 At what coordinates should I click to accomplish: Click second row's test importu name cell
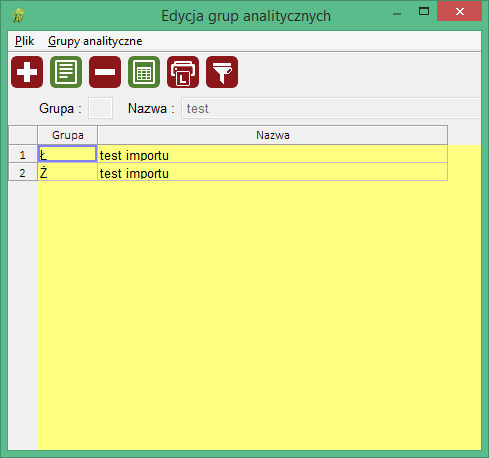click(x=272, y=172)
